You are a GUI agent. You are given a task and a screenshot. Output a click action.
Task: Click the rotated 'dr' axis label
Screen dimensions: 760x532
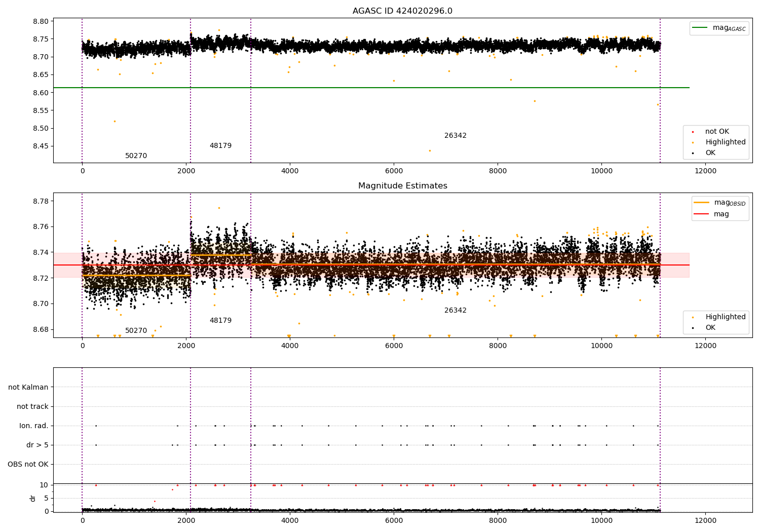pos(33,498)
